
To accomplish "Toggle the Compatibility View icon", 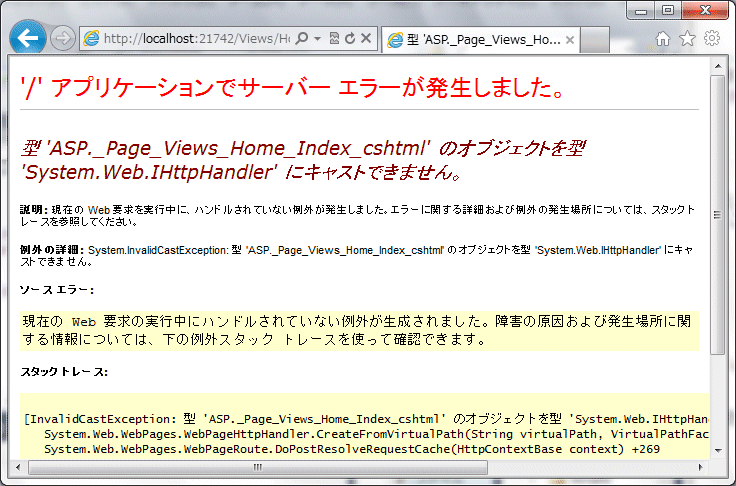I will [x=333, y=39].
